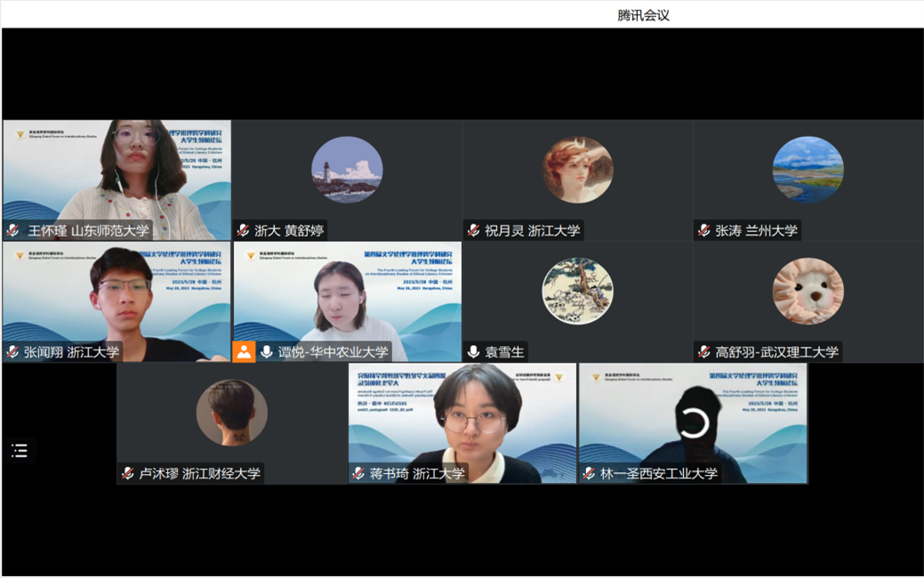Expand the list panel icon on left edge
The width and height of the screenshot is (924, 578).
pos(20,451)
